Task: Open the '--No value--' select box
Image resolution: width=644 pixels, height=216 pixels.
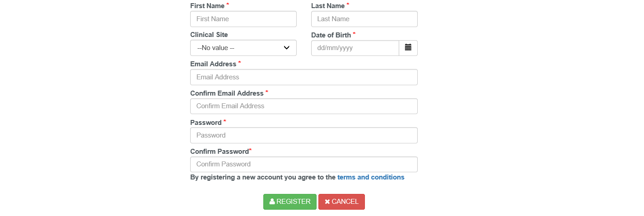Action: tap(243, 48)
